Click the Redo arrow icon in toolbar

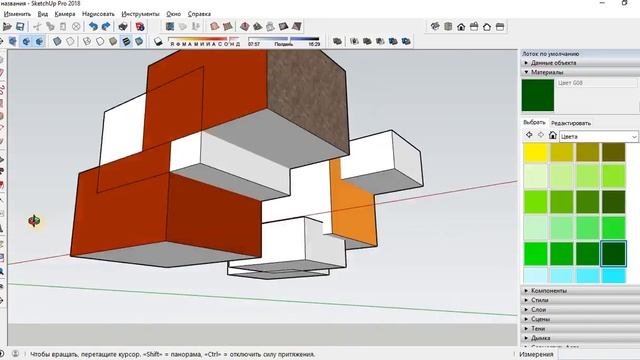(106, 27)
